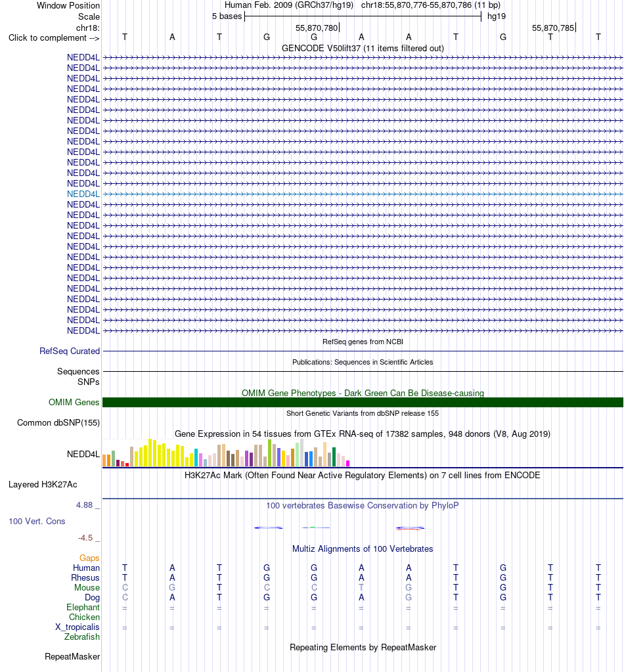Click the 55,870,780 position marker
The height and width of the screenshot is (672, 624).
pyautogui.click(x=317, y=28)
